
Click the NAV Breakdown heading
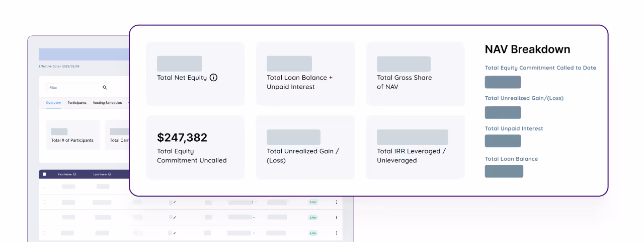click(527, 49)
